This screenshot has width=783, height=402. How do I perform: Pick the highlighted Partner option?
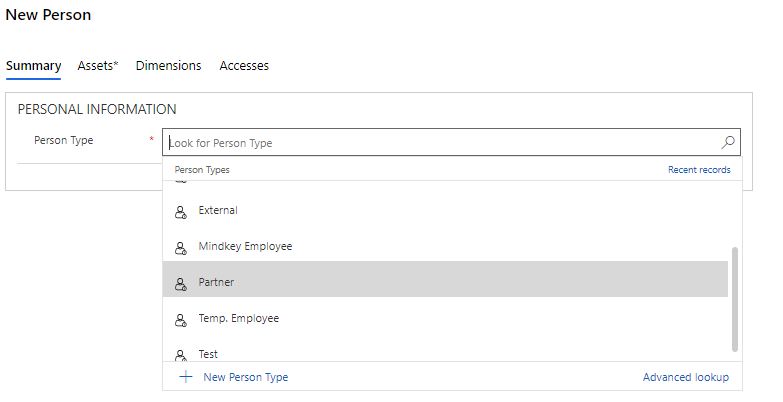tap(216, 283)
